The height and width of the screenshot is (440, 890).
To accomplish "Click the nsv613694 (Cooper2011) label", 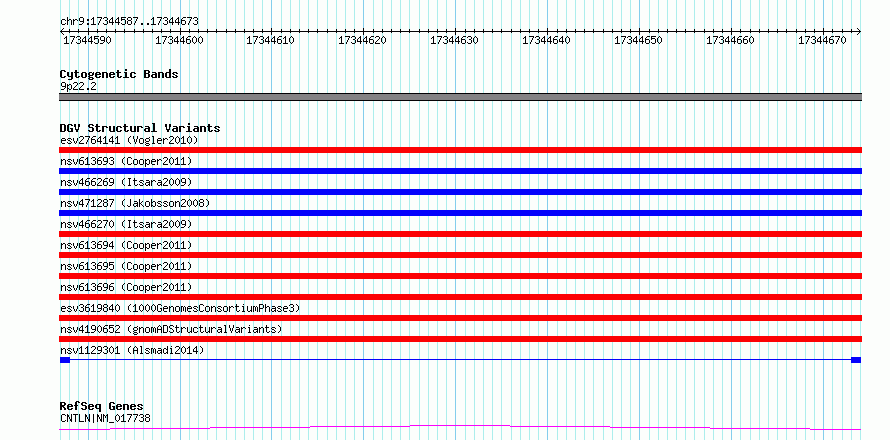I will 126,245.
